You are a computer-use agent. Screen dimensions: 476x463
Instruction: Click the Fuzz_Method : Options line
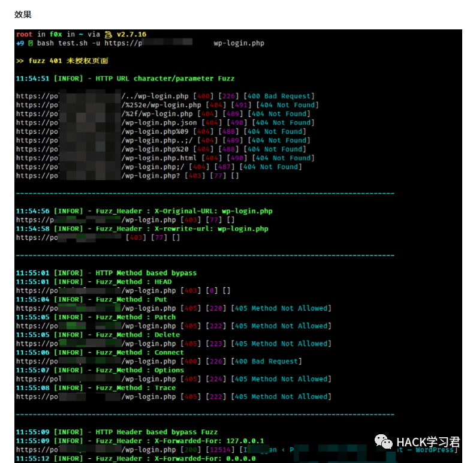100,370
